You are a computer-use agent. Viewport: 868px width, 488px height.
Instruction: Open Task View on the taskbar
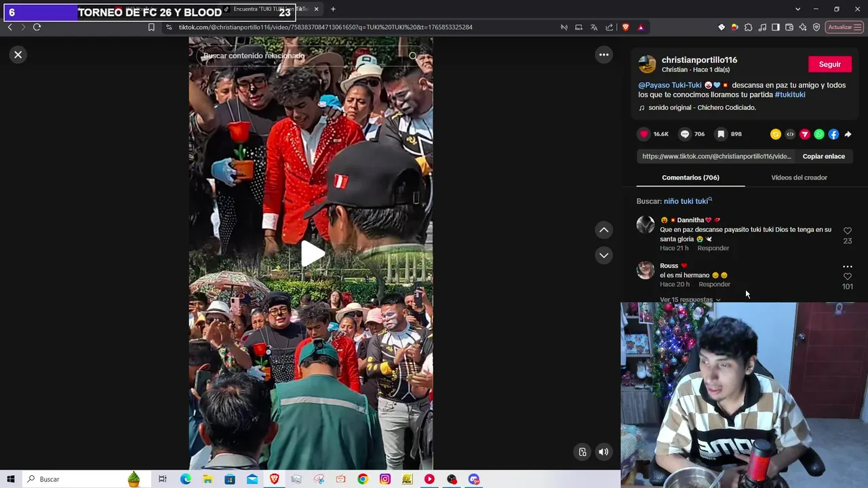pyautogui.click(x=163, y=479)
